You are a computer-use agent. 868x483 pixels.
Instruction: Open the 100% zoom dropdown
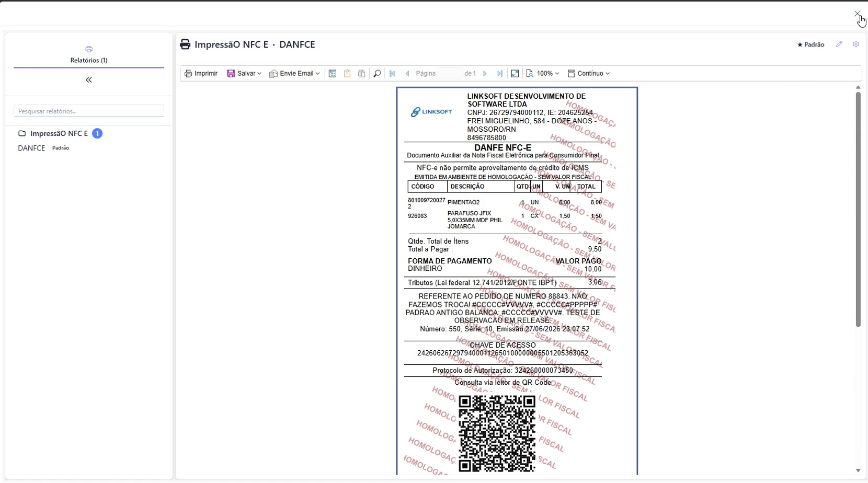tap(543, 74)
